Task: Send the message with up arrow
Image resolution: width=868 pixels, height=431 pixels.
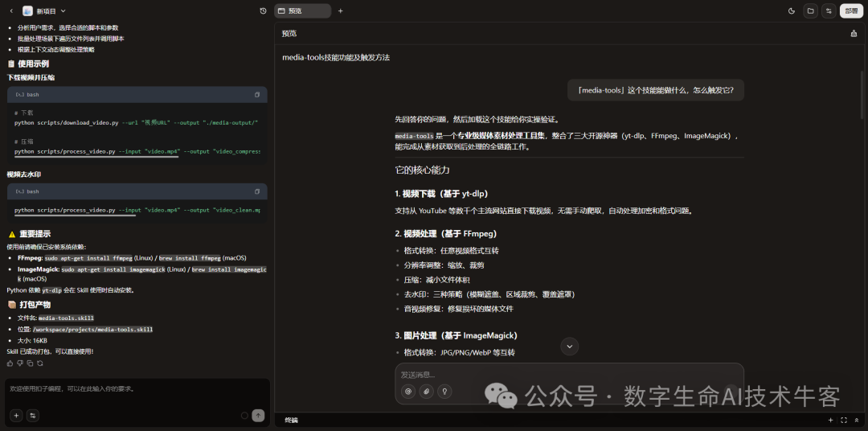Action: [258, 416]
